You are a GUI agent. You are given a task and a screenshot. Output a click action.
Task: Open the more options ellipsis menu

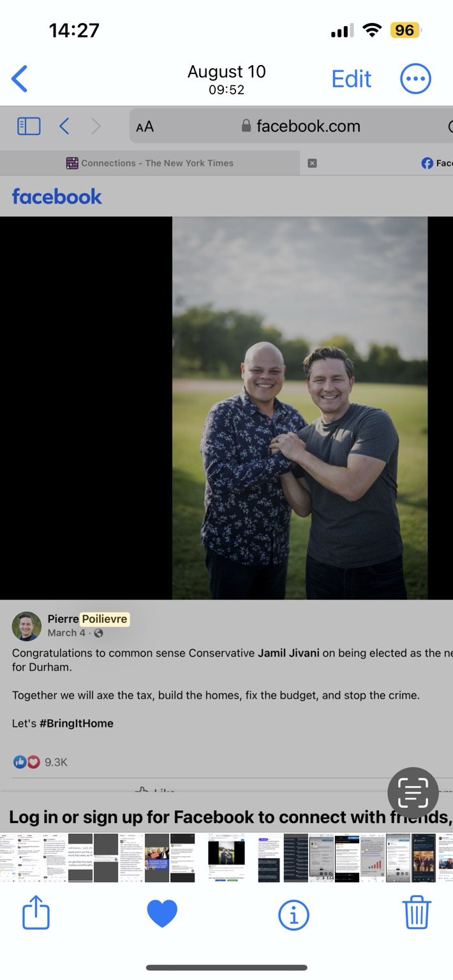coord(415,79)
